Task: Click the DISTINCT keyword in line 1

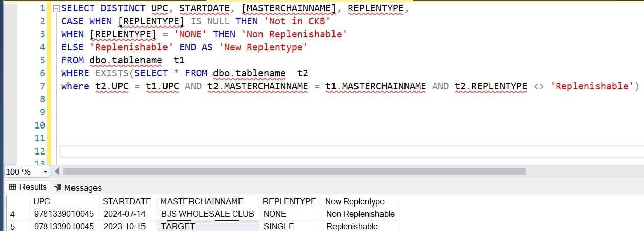Action: click(x=123, y=9)
